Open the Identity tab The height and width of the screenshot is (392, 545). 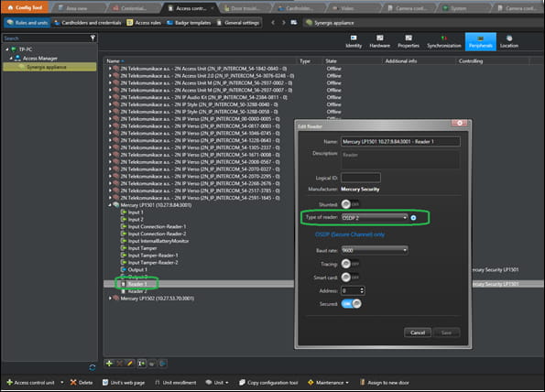354,41
